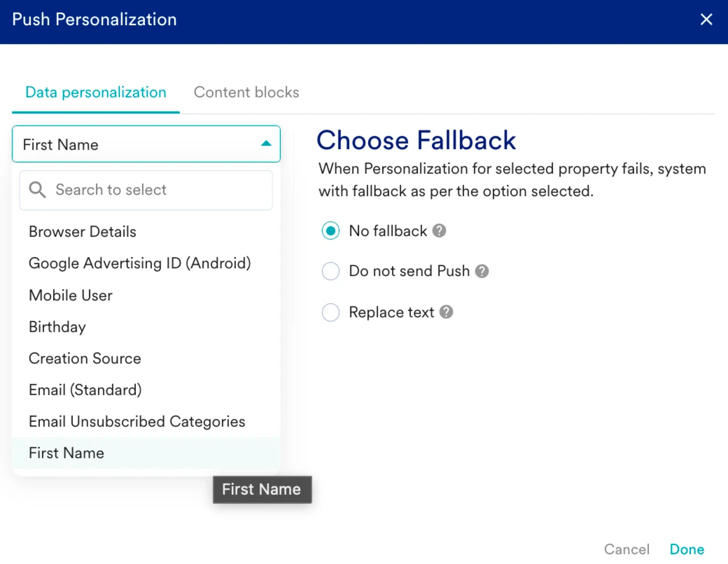Click the help icon next to Do not send Push

click(482, 271)
